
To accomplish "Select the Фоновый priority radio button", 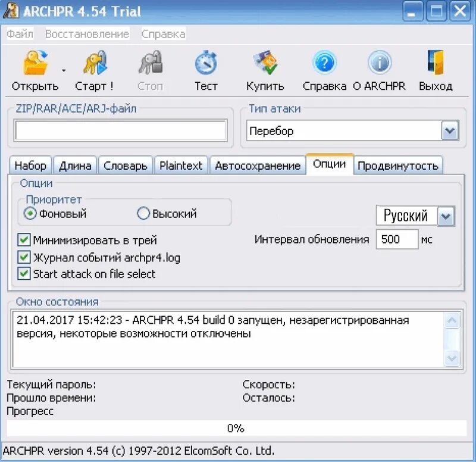I will [x=30, y=214].
